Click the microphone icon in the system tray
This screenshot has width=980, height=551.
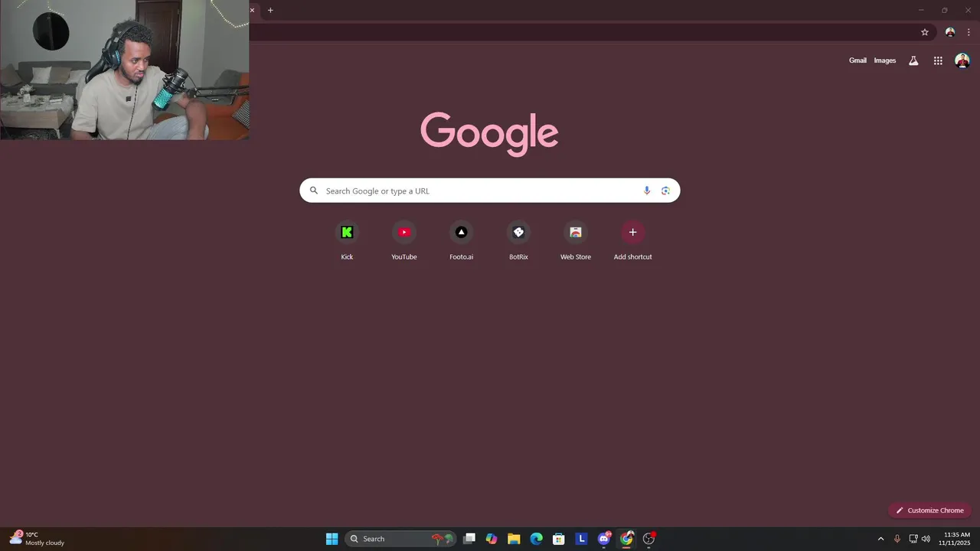tap(897, 539)
